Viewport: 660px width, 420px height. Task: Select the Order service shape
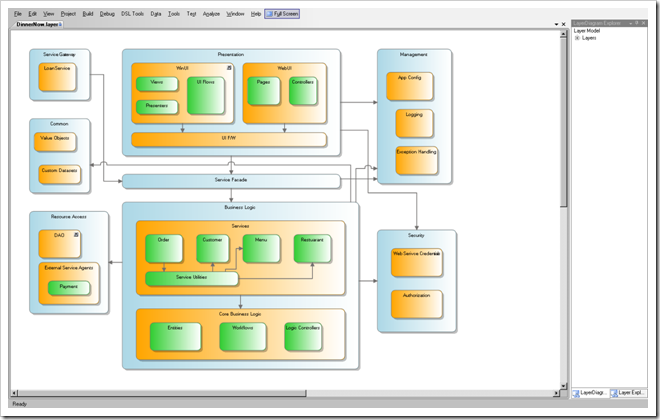[164, 249]
